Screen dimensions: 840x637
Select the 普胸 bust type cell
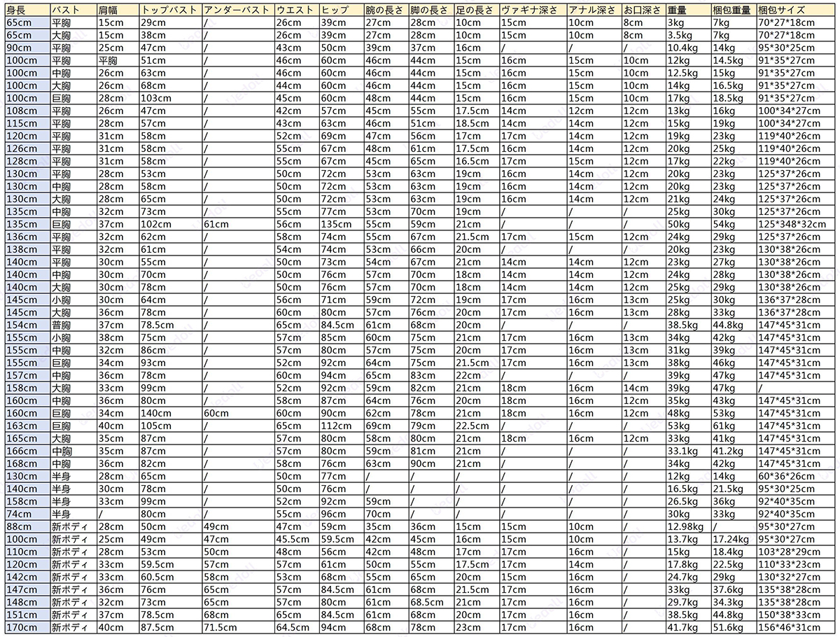pyautogui.click(x=73, y=325)
